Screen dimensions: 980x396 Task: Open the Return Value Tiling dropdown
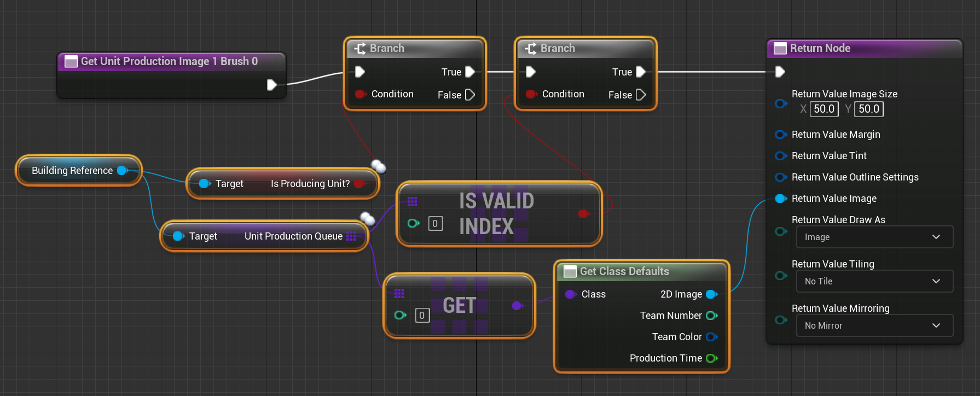pos(874,281)
